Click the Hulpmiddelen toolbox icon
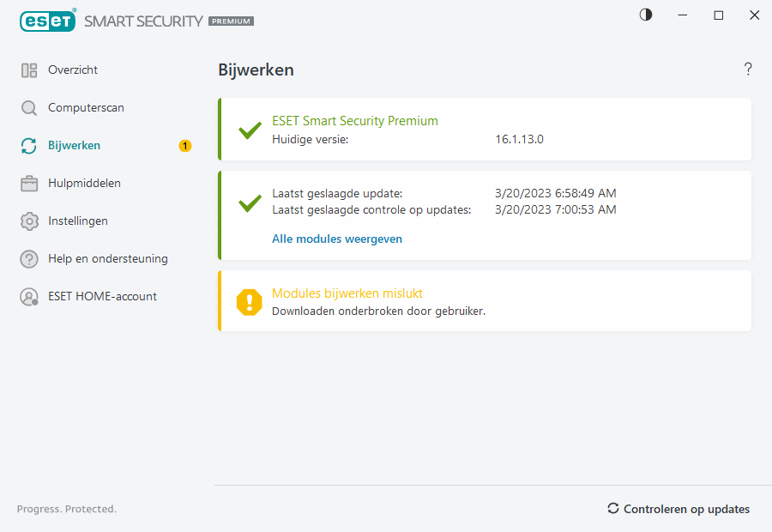This screenshot has height=532, width=772. (29, 184)
